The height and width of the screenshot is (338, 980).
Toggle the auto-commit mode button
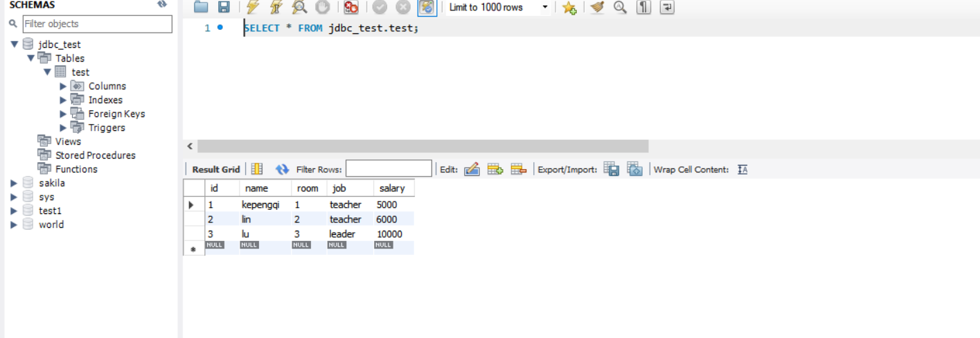[427, 8]
